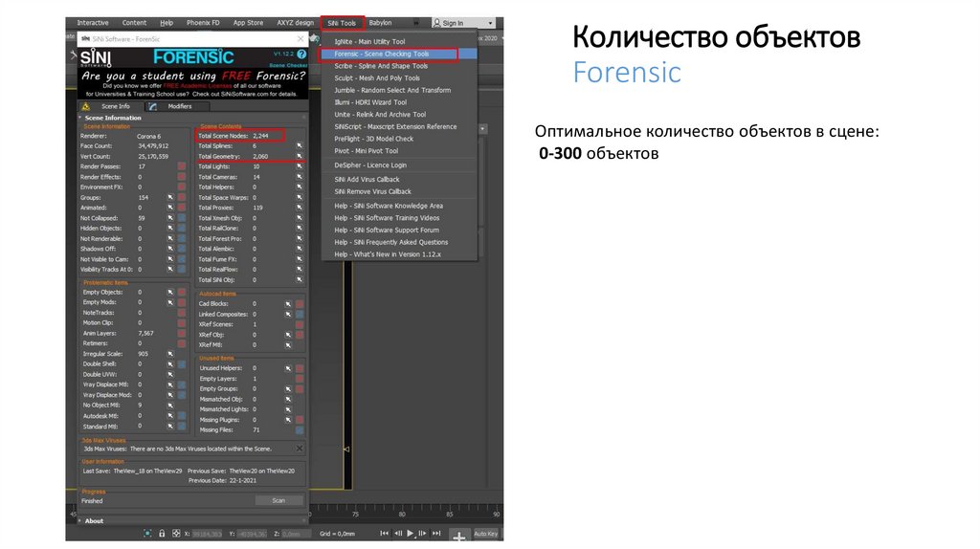Click select icon for Not Collapsed row
Viewport: 980px width, 549px height.
tap(170, 218)
